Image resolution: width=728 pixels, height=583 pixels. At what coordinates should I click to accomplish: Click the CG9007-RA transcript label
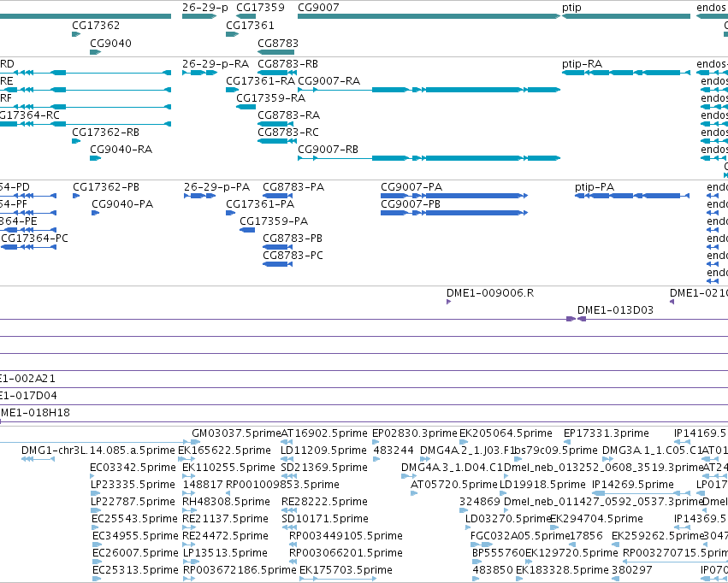(x=328, y=80)
